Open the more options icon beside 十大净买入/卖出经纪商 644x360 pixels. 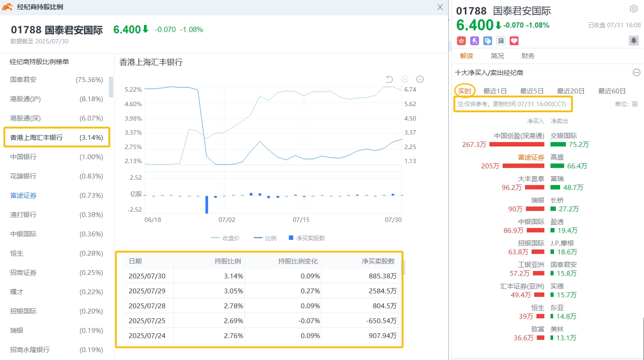[637, 73]
